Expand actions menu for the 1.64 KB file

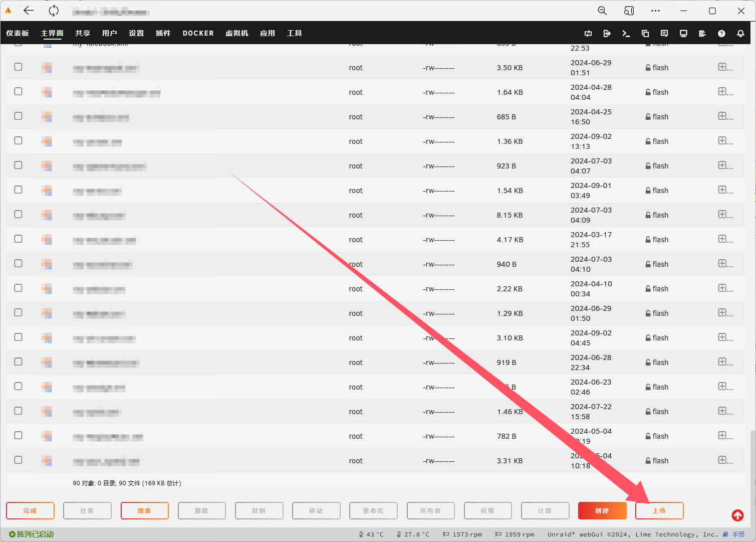(x=722, y=91)
